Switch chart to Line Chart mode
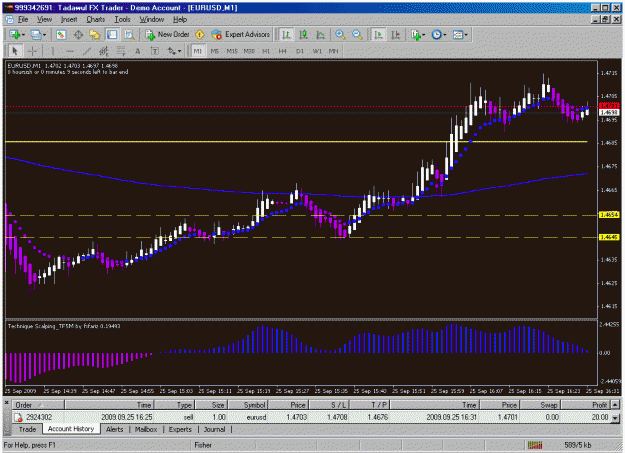Image resolution: width=625 pixels, height=453 pixels. (x=320, y=35)
